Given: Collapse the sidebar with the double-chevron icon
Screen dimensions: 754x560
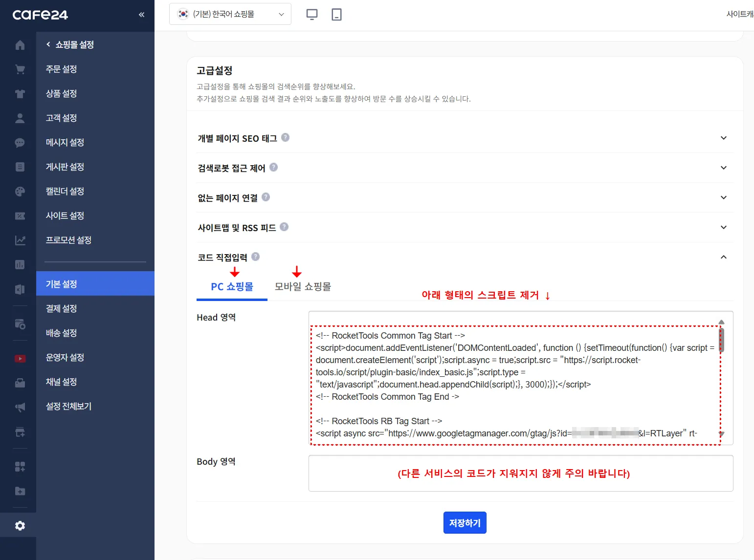Looking at the screenshot, I should coord(142,15).
